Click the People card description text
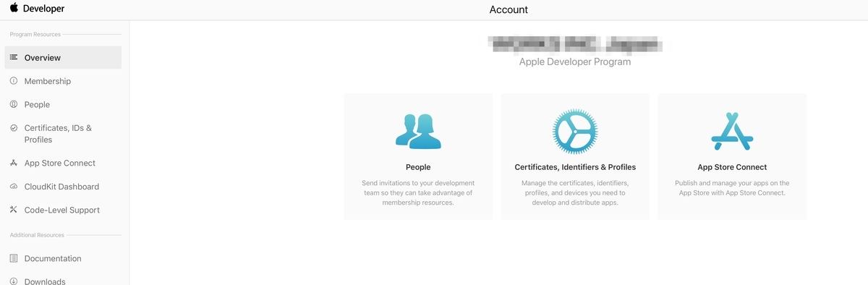The image size is (868, 285). point(418,193)
